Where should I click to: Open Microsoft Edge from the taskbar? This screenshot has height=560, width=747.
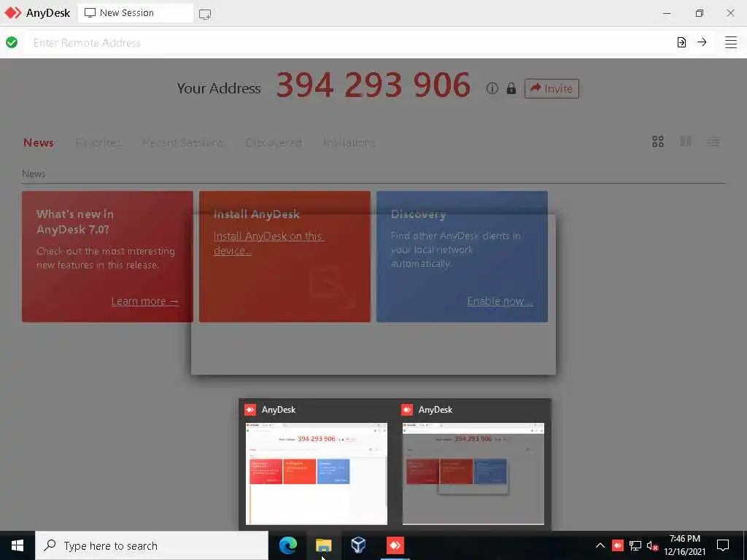(287, 545)
